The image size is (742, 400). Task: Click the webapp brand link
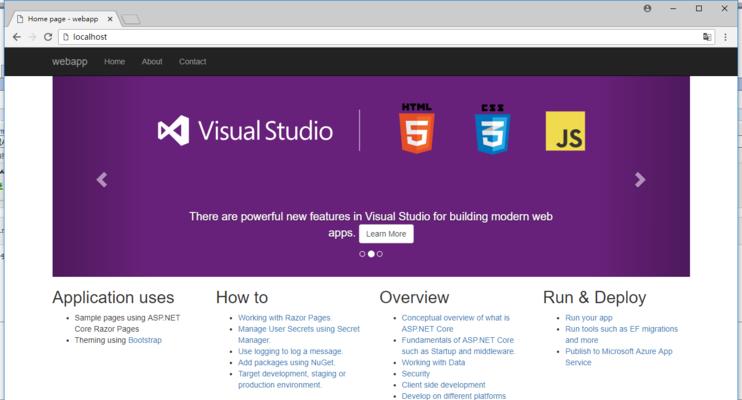[70, 62]
